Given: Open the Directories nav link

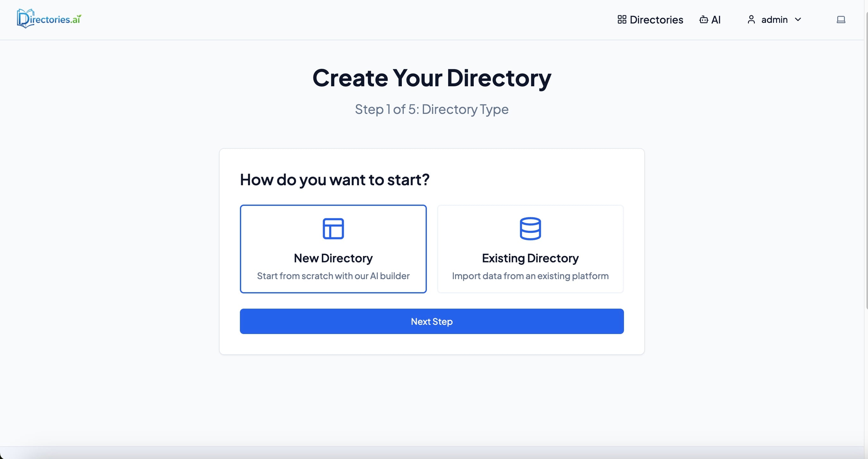Looking at the screenshot, I should [x=650, y=20].
